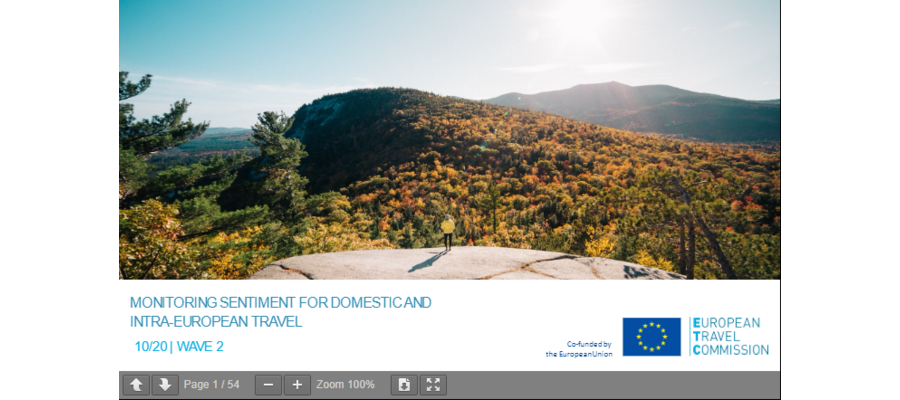Viewport: 900px width, 400px height.
Task: Select the '10/20 | WAVE 2' text
Action: [179, 347]
